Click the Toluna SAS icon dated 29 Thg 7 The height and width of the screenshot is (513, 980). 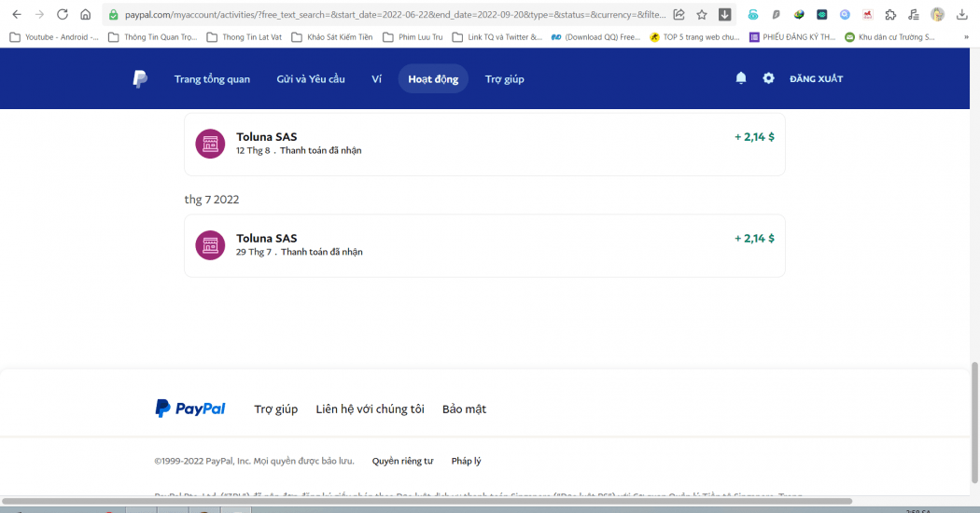click(210, 245)
